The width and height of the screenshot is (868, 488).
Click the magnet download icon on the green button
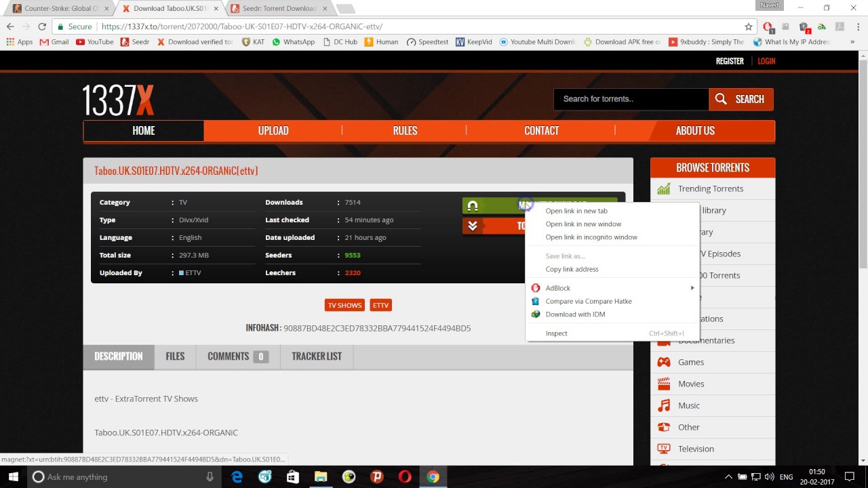click(473, 205)
